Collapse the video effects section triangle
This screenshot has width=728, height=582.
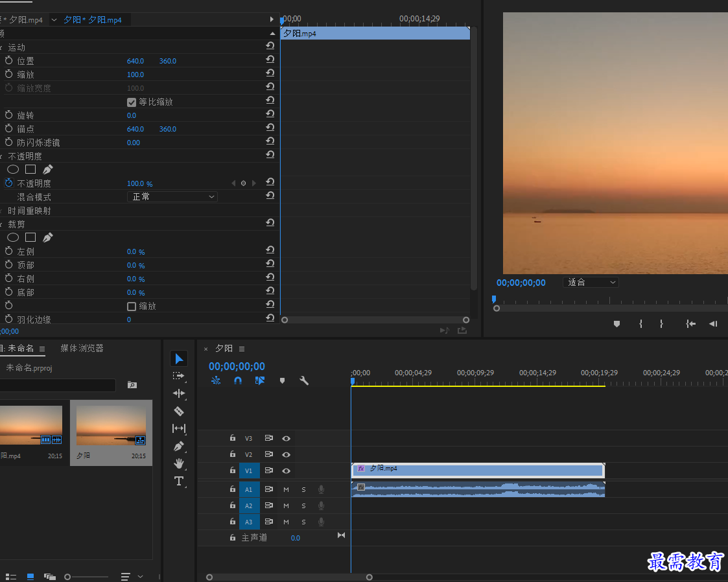[272, 34]
